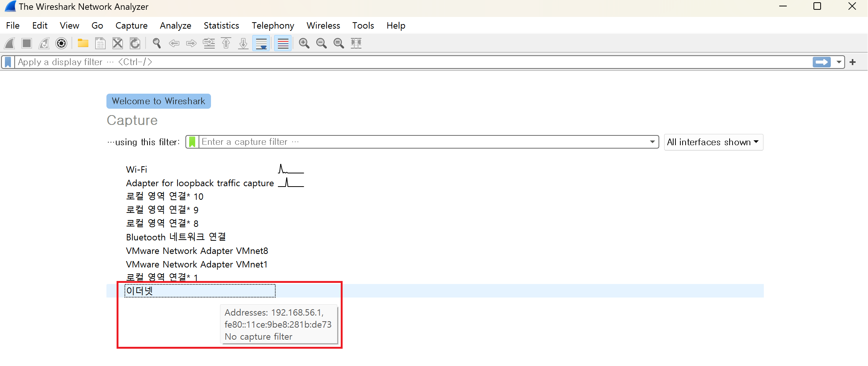Go to specified packet icon
The width and height of the screenshot is (868, 366).
pos(209,43)
